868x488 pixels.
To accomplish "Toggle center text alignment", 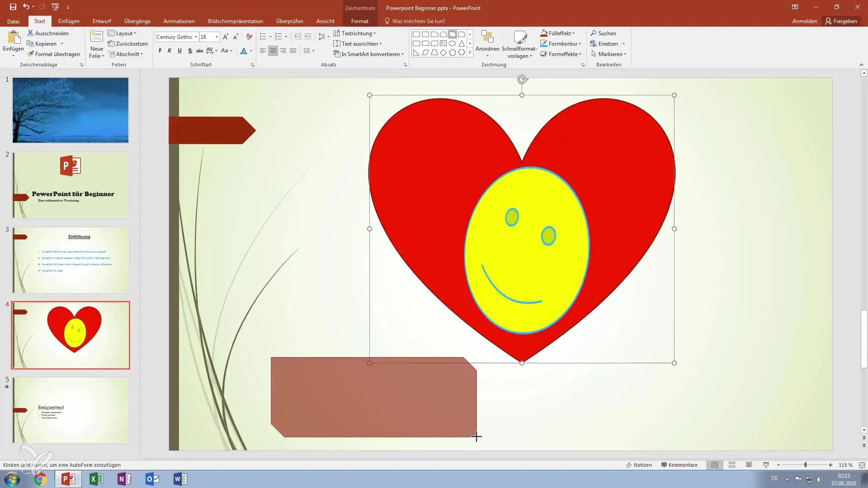I will pyautogui.click(x=273, y=51).
